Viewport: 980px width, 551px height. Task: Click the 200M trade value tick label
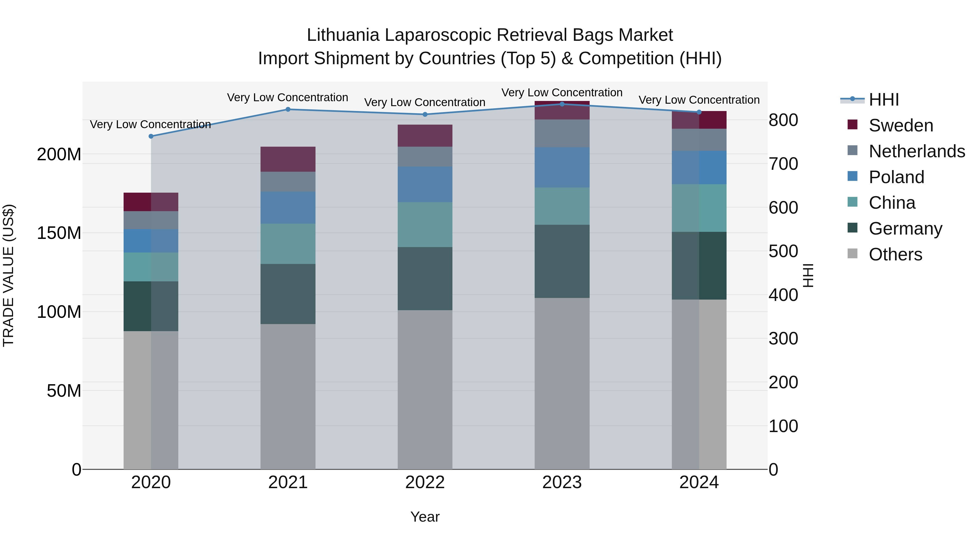[x=59, y=154]
